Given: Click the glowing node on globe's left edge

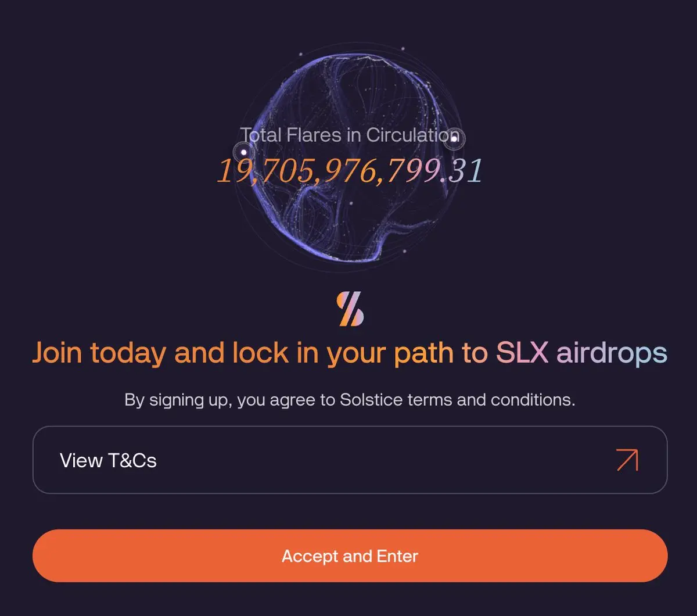Looking at the screenshot, I should (x=244, y=152).
